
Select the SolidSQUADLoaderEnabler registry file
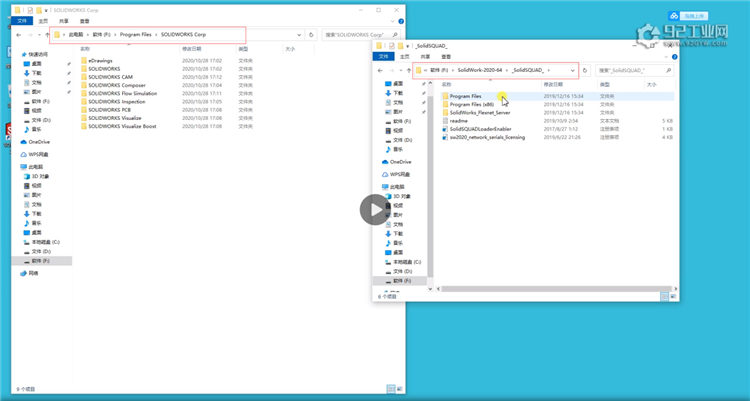(480, 129)
